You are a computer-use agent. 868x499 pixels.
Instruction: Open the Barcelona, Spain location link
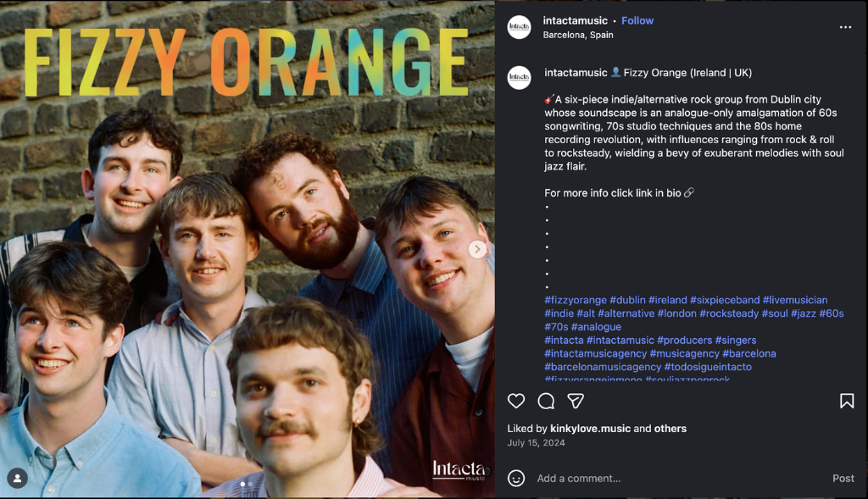pos(578,36)
